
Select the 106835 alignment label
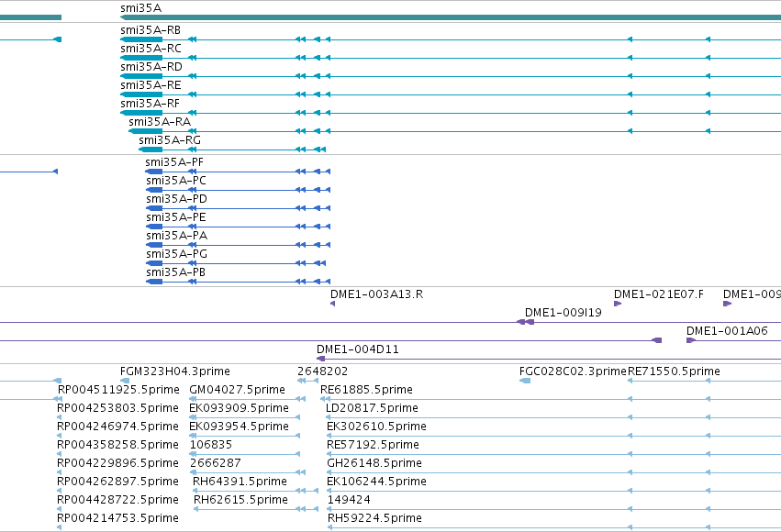tap(211, 446)
